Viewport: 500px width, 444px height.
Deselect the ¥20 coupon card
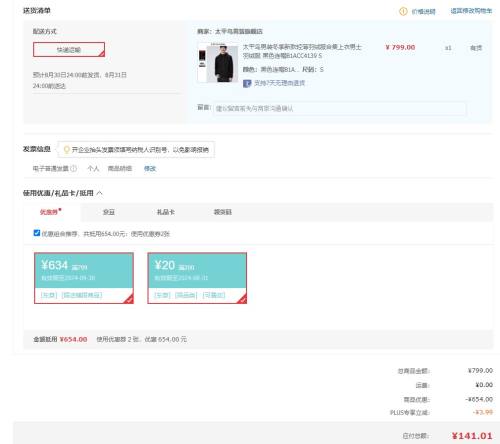197,278
